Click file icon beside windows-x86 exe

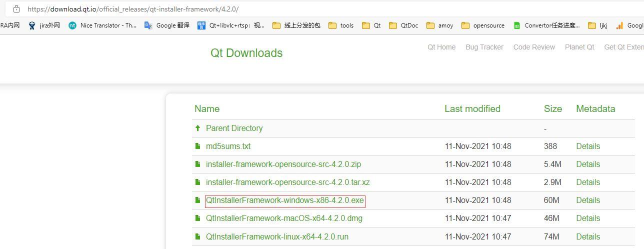pos(198,200)
